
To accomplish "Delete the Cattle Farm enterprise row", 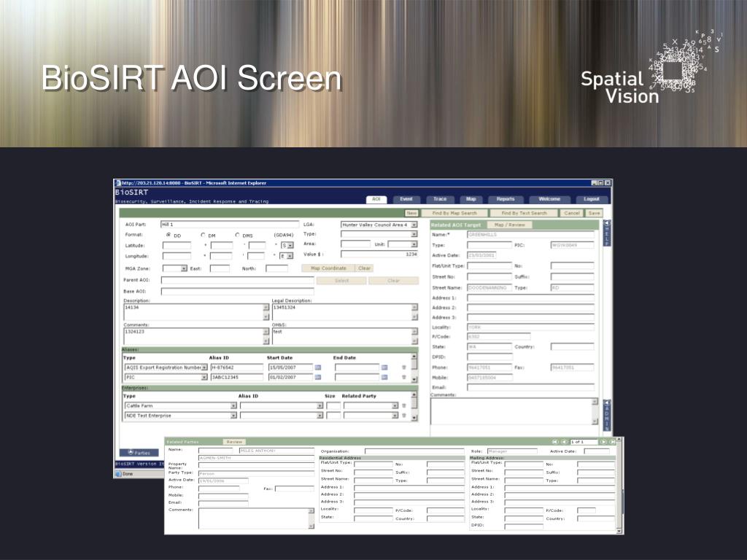I will 404,405.
